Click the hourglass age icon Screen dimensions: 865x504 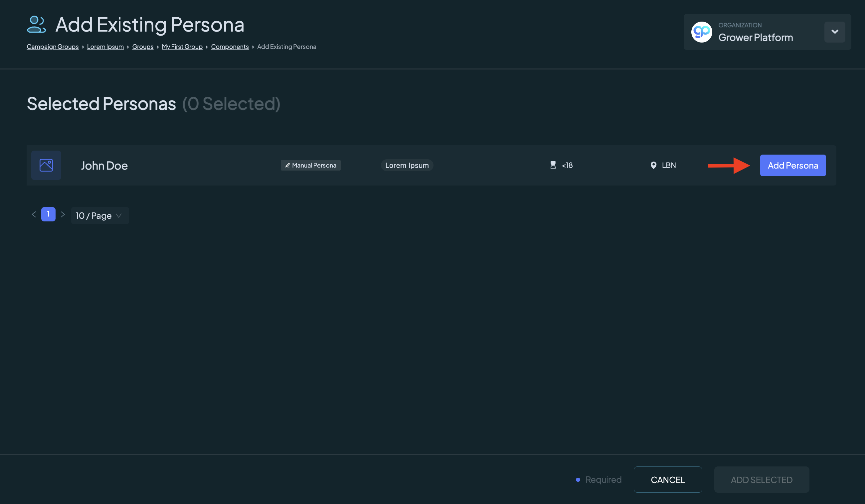pos(553,165)
